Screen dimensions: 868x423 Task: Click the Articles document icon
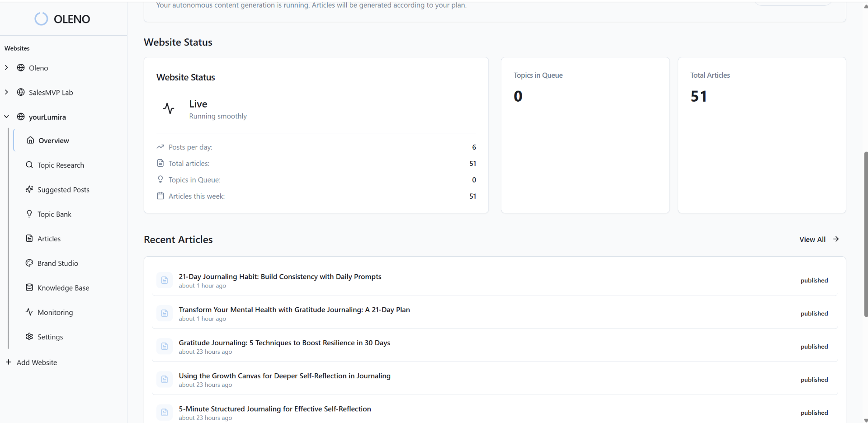(x=29, y=238)
